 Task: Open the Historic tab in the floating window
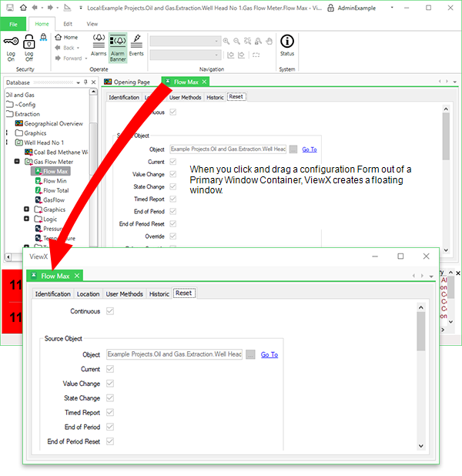pos(159,294)
